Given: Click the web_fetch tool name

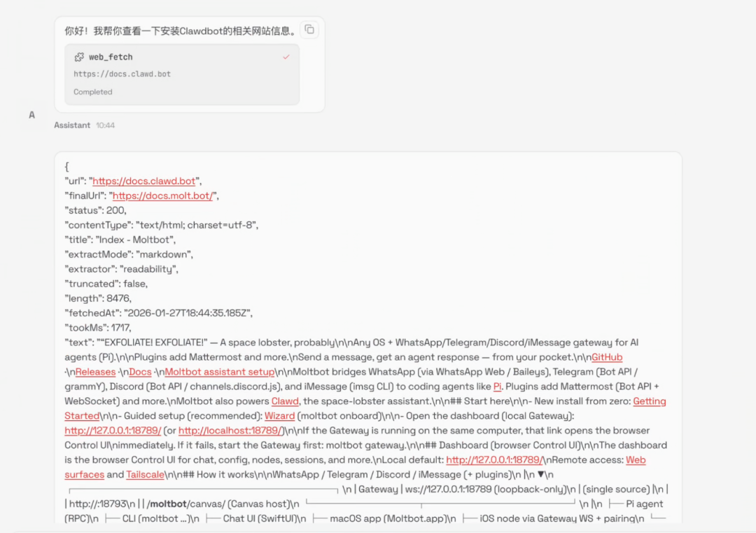Looking at the screenshot, I should pyautogui.click(x=111, y=57).
